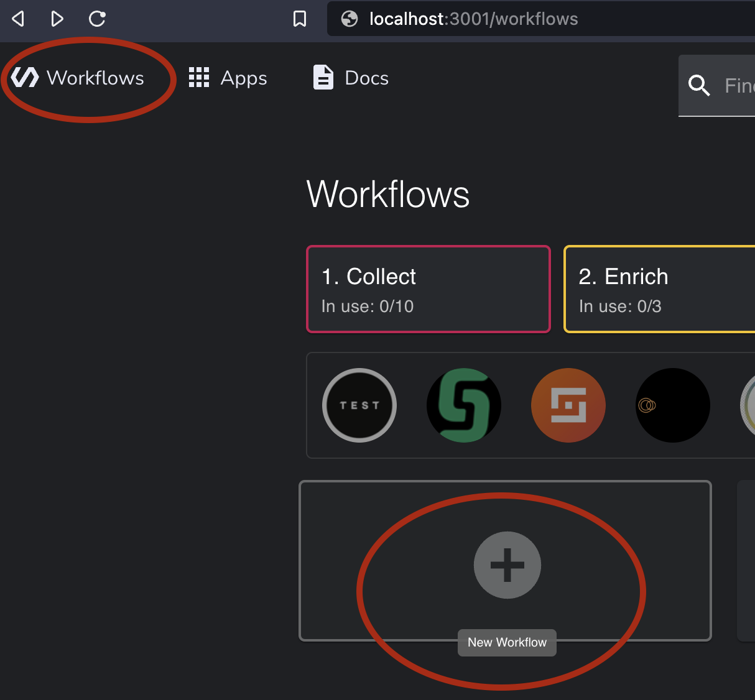Choose the TEST circular app avatar
755x700 pixels.
359,405
